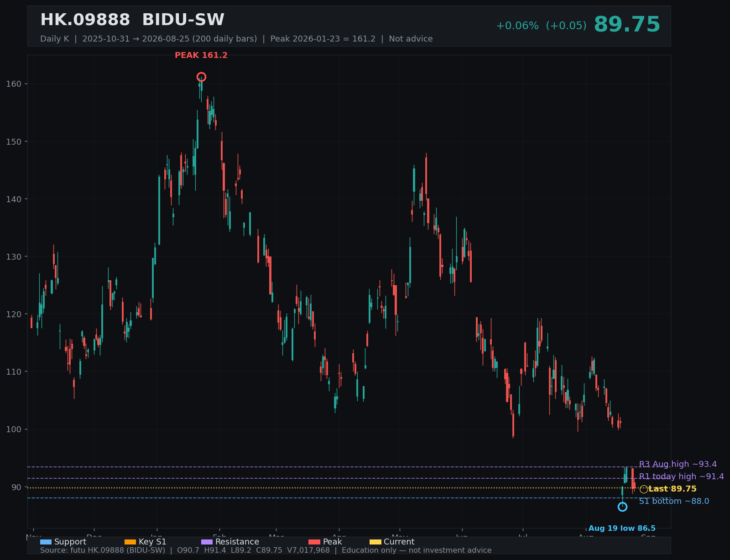Screen dimensions: 730x560
Task: Select the Current yellow legend swatch
Action: coord(375,542)
